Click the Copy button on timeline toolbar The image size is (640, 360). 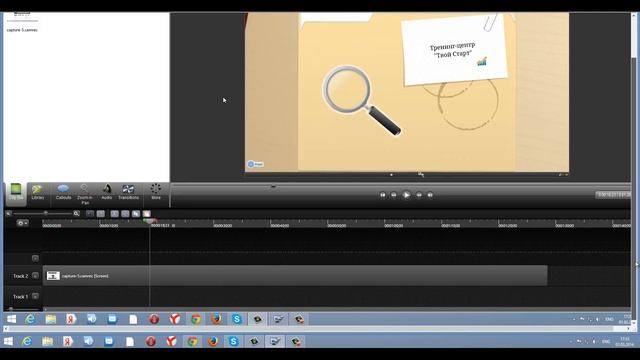pyautogui.click(x=136, y=213)
